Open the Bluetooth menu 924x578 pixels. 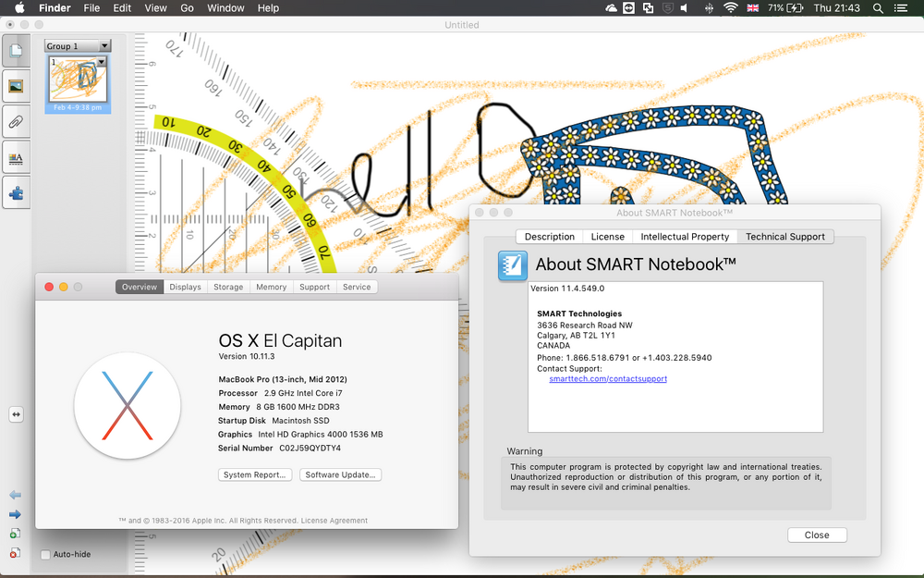point(709,7)
